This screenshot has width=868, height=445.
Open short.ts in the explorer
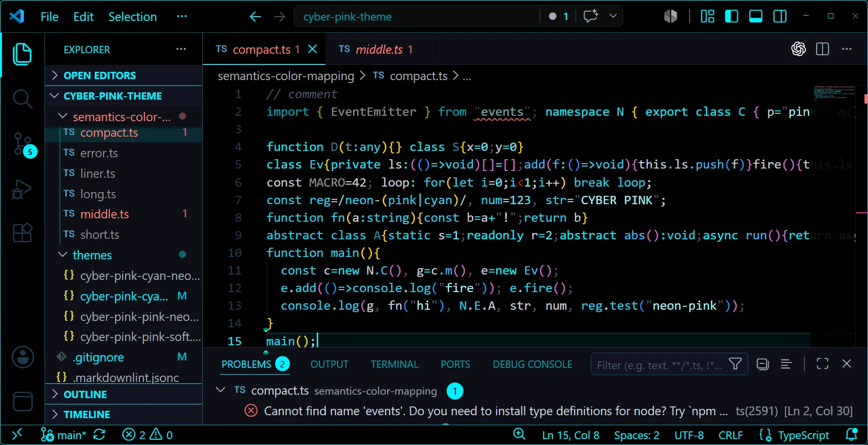123,234
